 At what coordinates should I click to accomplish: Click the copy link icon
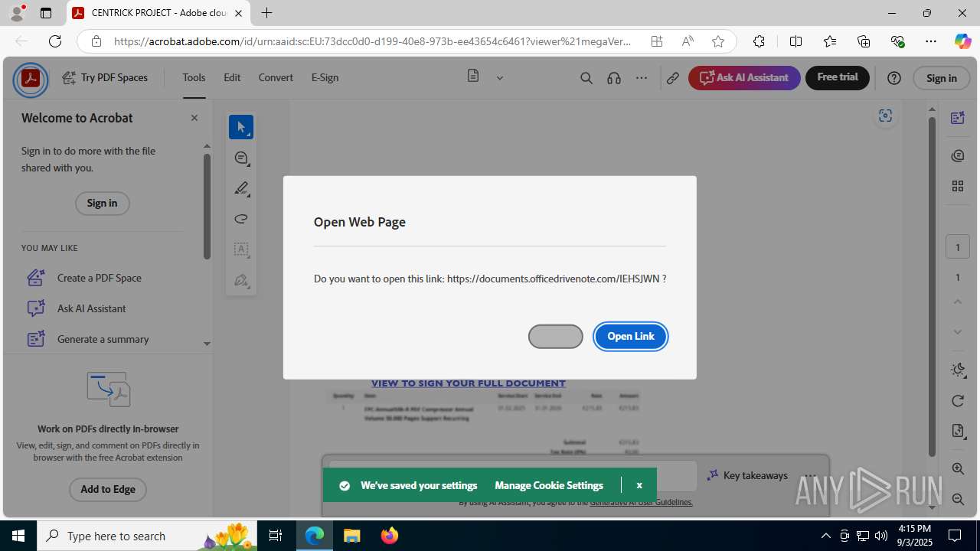(x=673, y=78)
